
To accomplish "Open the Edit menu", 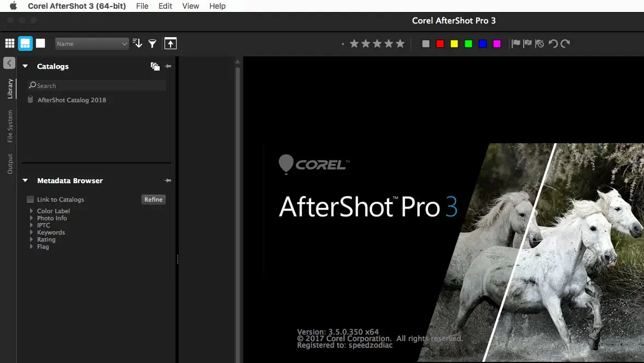I will tap(166, 6).
